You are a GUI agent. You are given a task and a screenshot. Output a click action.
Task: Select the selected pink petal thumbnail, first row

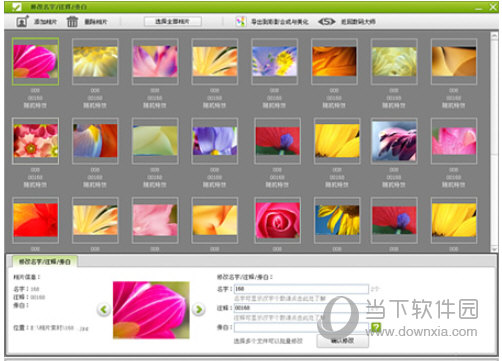[x=35, y=62]
